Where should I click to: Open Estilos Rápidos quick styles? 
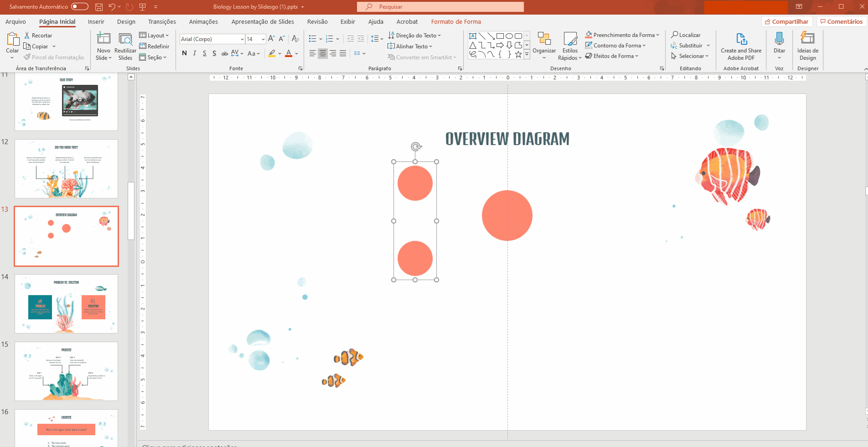coord(570,45)
